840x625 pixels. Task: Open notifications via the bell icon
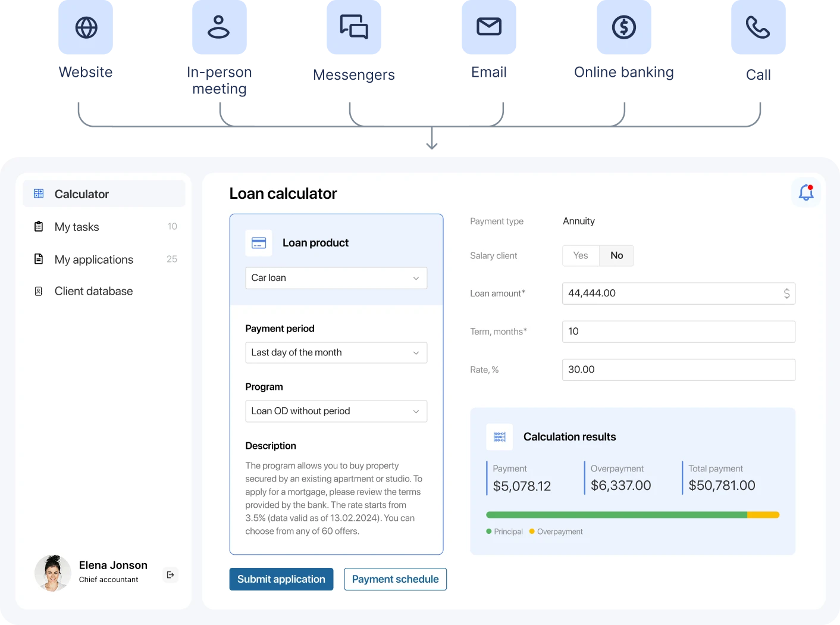pos(806,192)
